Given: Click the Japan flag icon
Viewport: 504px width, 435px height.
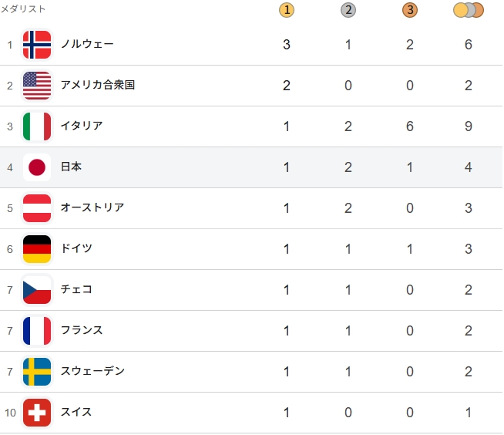Looking at the screenshot, I should coord(37,167).
